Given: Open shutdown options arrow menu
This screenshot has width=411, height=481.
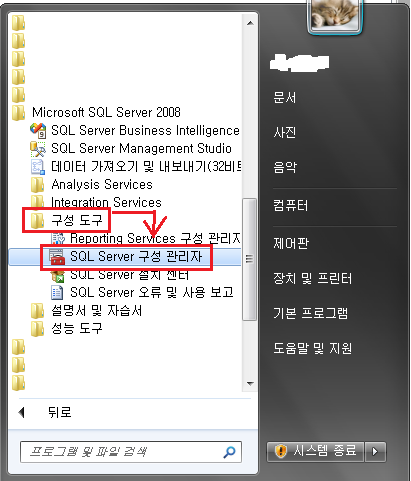Looking at the screenshot, I should click(375, 452).
